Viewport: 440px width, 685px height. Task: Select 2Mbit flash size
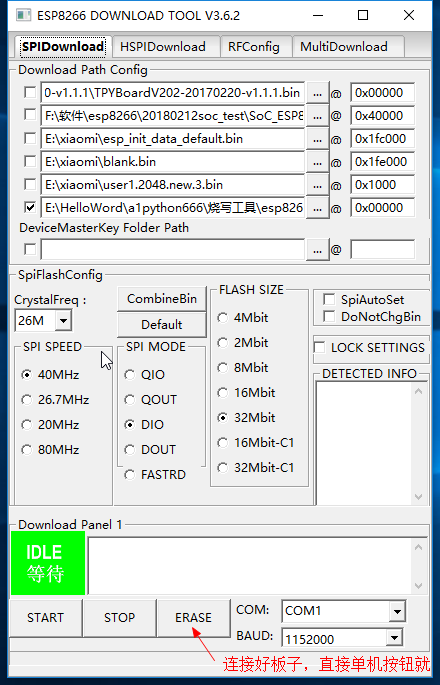[243, 342]
